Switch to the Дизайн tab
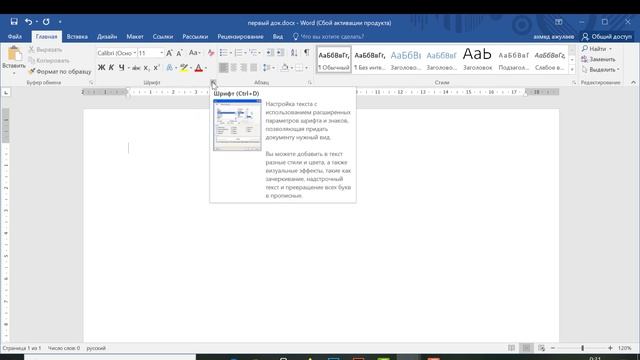Image resolution: width=640 pixels, height=360 pixels. 107,37
